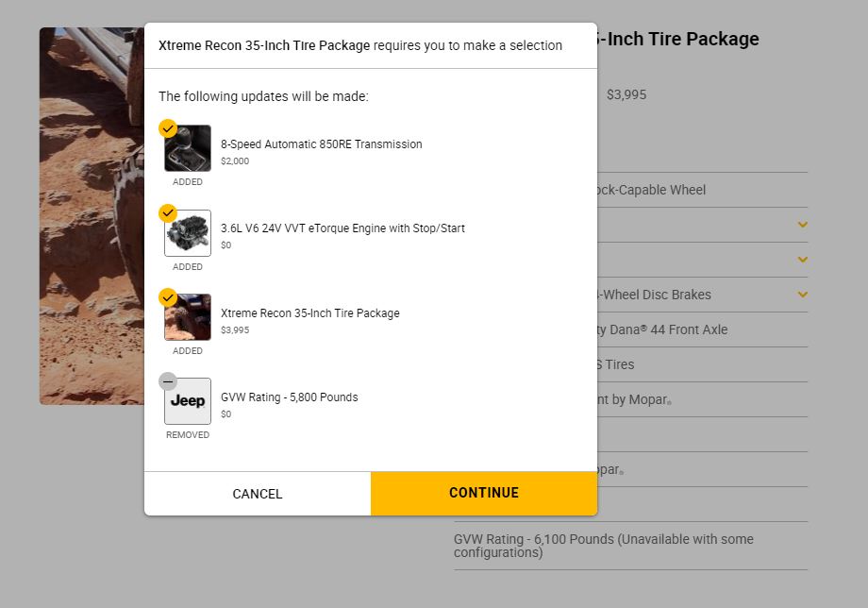Image resolution: width=868 pixels, height=608 pixels.
Task: Click the desert rock background photo
Action: [x=92, y=216]
